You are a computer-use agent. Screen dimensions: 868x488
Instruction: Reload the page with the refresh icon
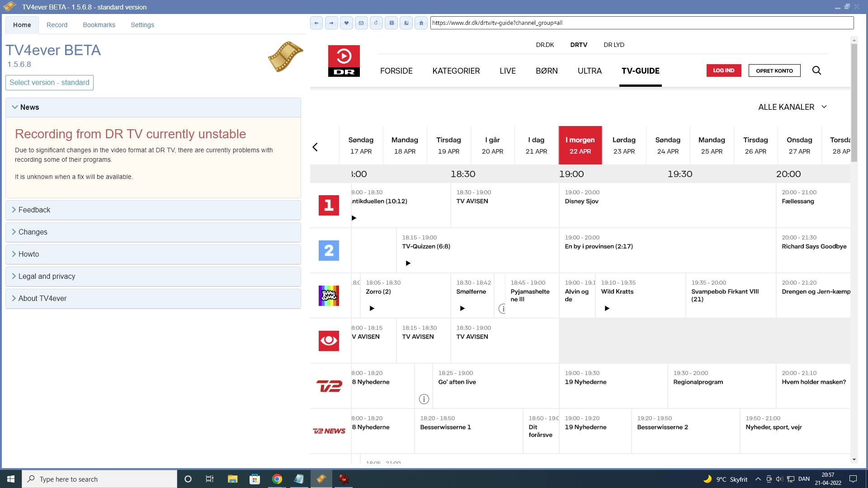(376, 23)
